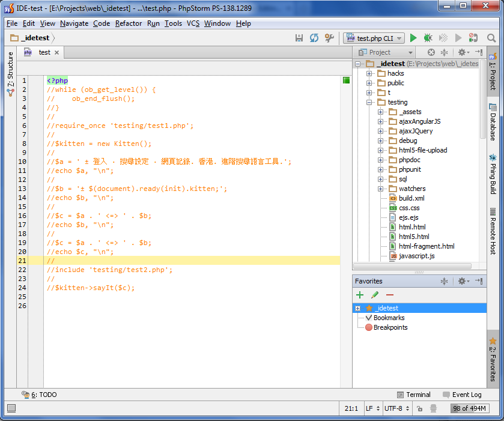Viewport: 504px width, 421px height.
Task: Open the Project view selector dropdown
Action: [386, 52]
